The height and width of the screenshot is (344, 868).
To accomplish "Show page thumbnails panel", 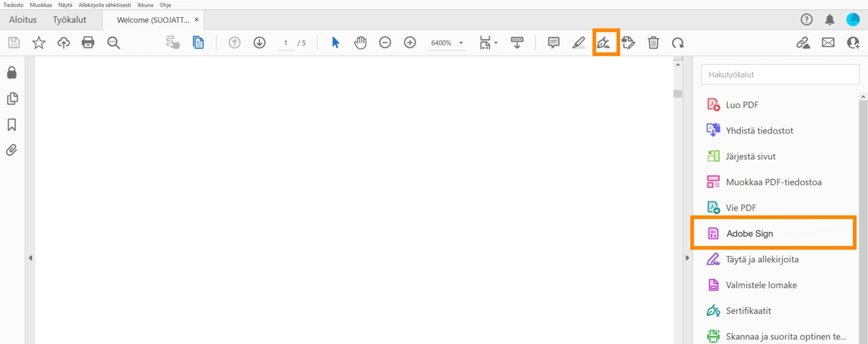I will 12,98.
